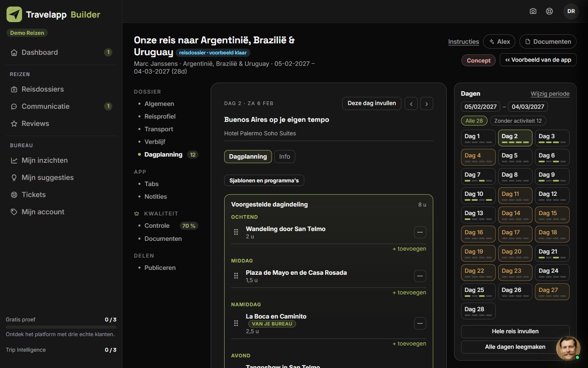This screenshot has height=368, width=588.
Task: Open Tickets in the sidebar
Action: [x=61, y=195]
